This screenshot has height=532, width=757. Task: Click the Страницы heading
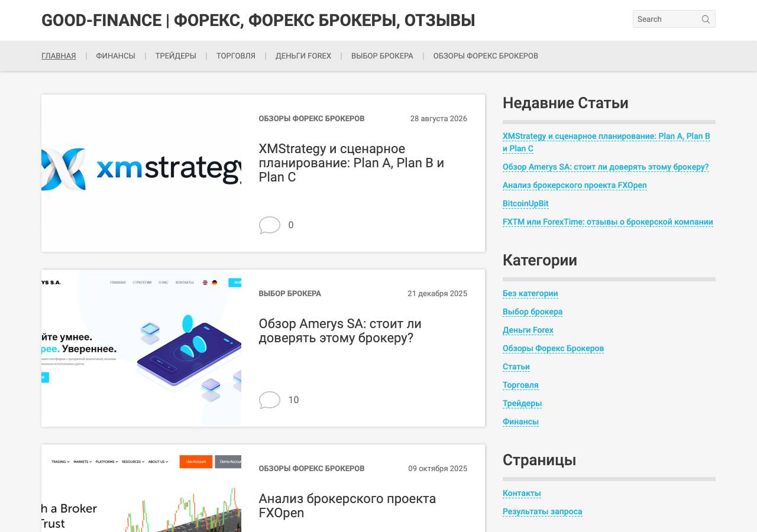click(x=539, y=460)
